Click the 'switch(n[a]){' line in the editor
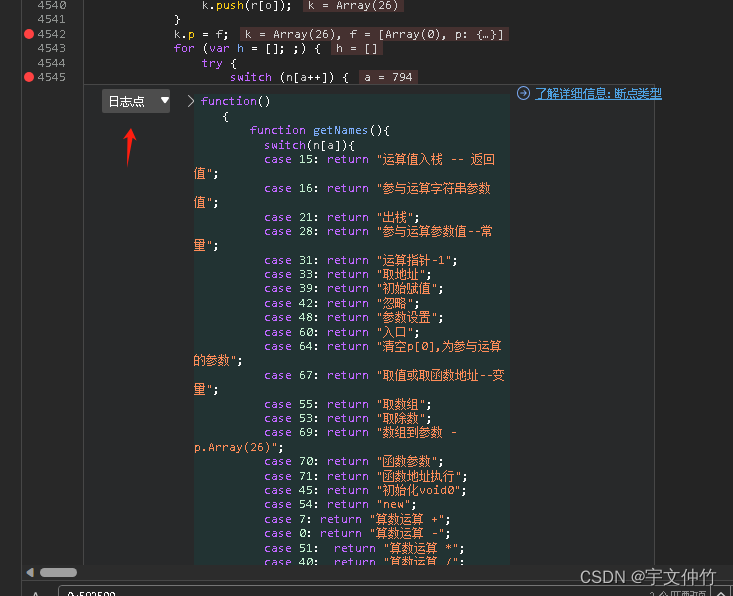This screenshot has height=596, width=733. tap(309, 145)
